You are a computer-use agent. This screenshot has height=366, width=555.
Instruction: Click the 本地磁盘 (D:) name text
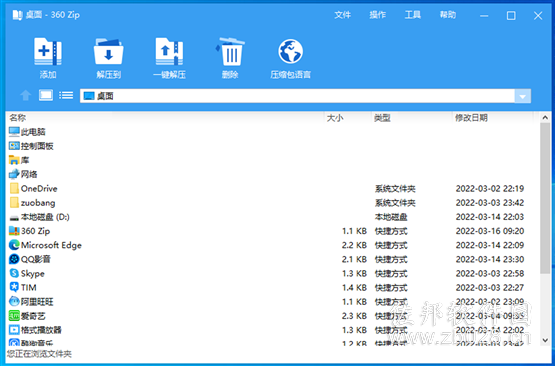(45, 217)
